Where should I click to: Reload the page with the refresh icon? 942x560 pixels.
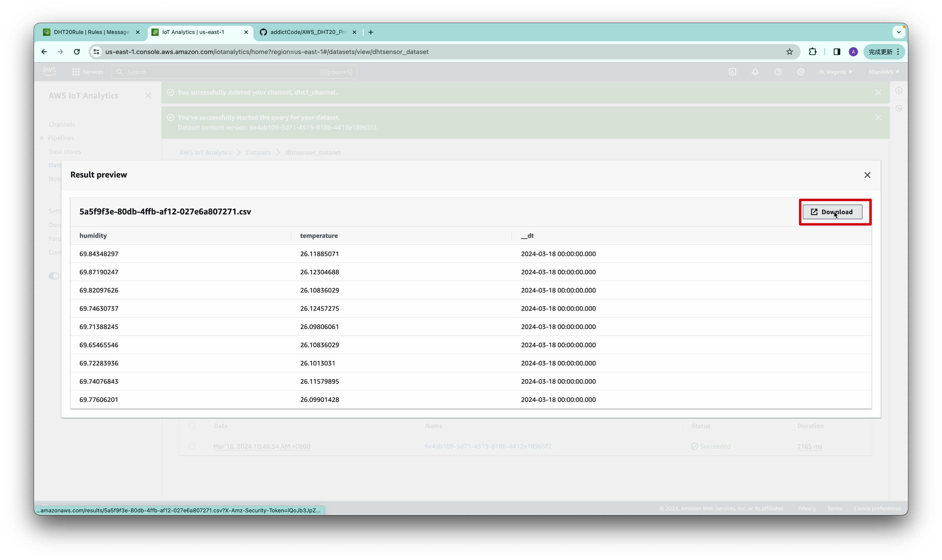tap(76, 52)
